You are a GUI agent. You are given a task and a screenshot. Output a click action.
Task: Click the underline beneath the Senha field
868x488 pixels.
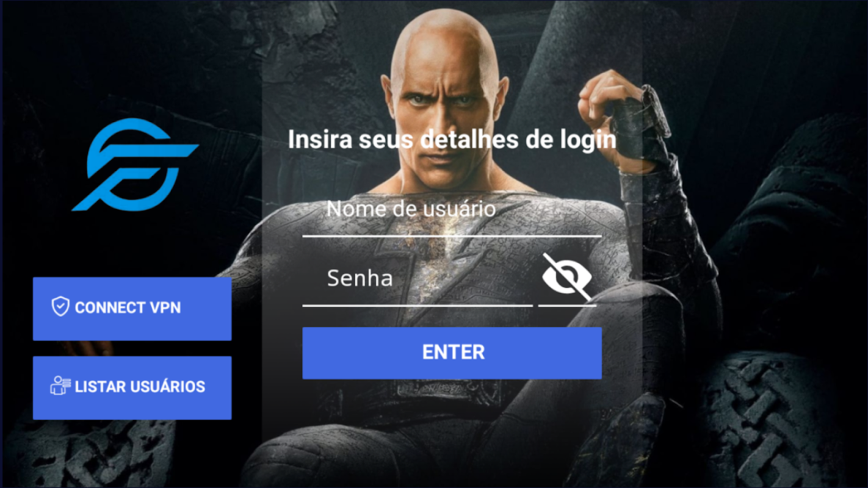point(418,305)
